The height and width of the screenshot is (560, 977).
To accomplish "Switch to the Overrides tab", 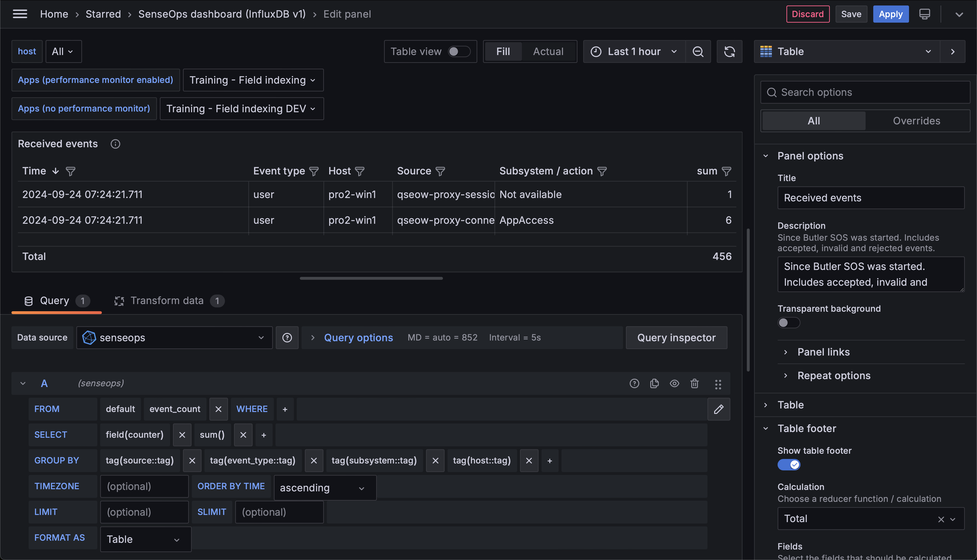I will point(917,120).
